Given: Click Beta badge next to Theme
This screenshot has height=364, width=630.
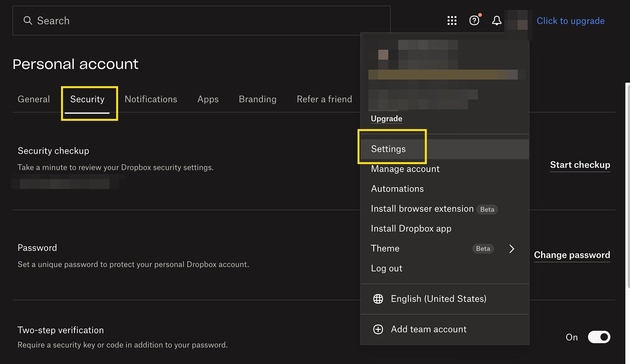Looking at the screenshot, I should [x=483, y=249].
